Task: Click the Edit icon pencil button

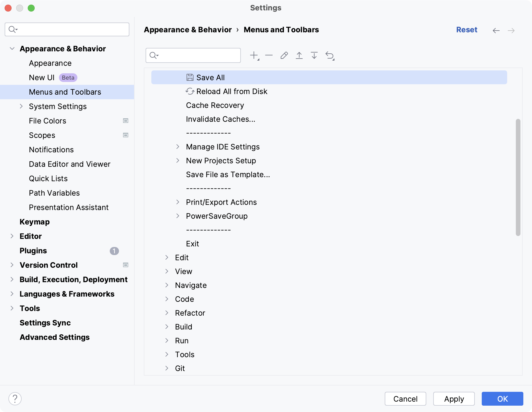Action: (284, 55)
